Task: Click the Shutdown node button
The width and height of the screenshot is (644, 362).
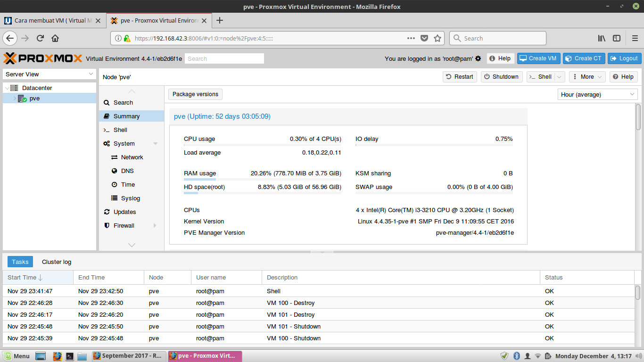Action: click(502, 77)
